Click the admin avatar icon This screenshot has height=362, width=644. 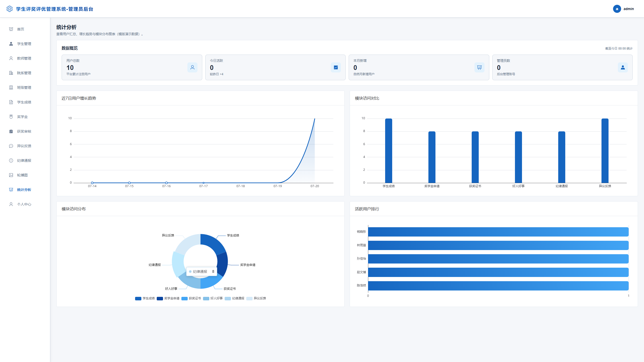tap(617, 9)
